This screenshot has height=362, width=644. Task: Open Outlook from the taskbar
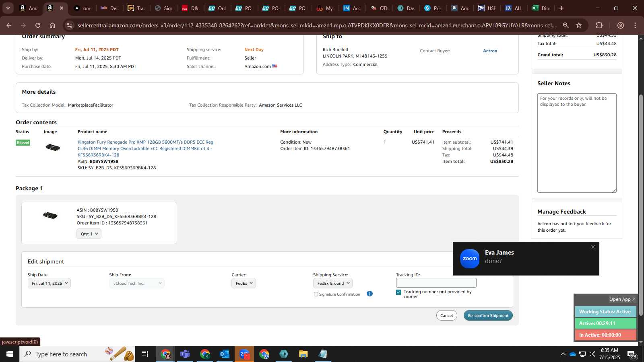pyautogui.click(x=225, y=354)
